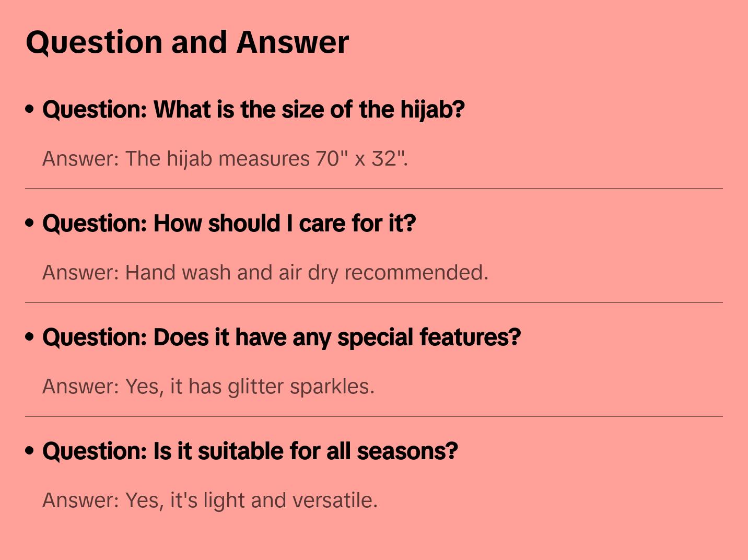This screenshot has width=748, height=560.
Task: Click the bullet before the all seasons question
Action: [30, 451]
